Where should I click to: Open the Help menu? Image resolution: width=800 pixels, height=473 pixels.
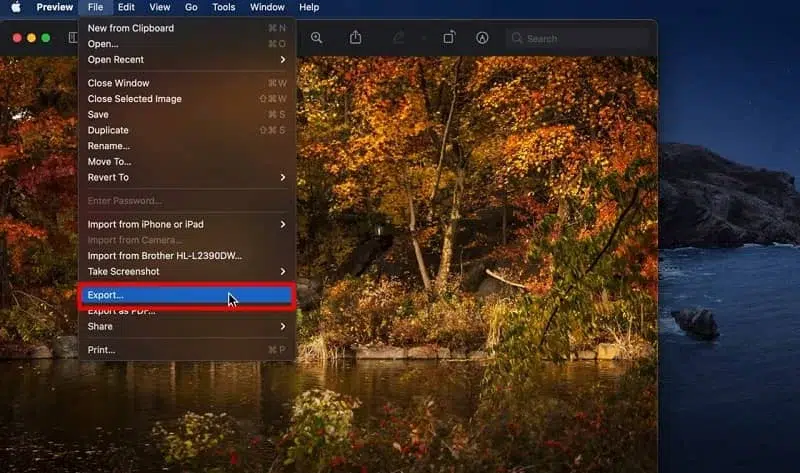tap(309, 7)
